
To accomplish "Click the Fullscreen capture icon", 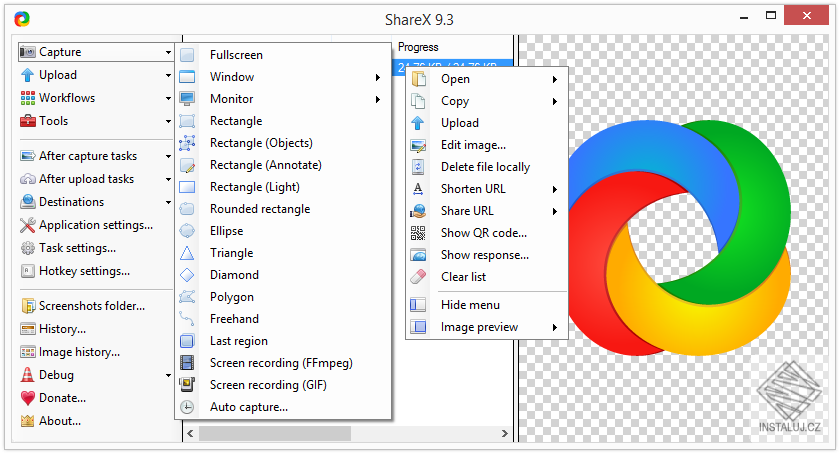I will (187, 55).
